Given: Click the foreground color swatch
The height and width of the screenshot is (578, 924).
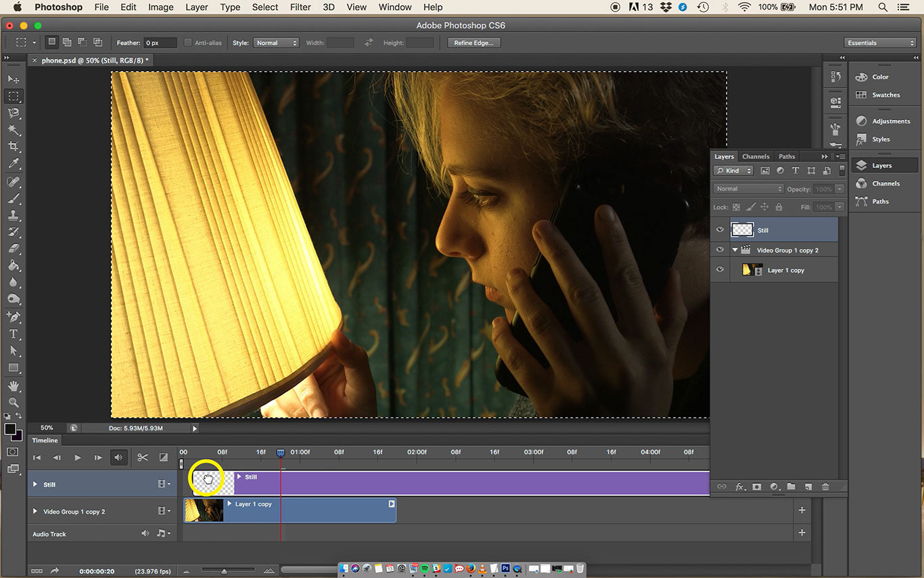Looking at the screenshot, I should click(10, 429).
